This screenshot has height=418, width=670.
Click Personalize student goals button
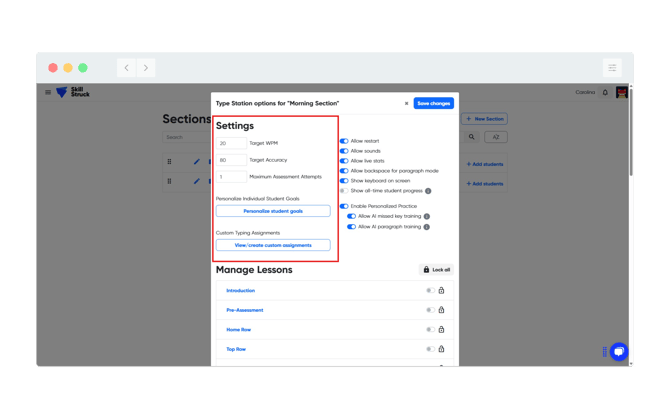(x=273, y=211)
